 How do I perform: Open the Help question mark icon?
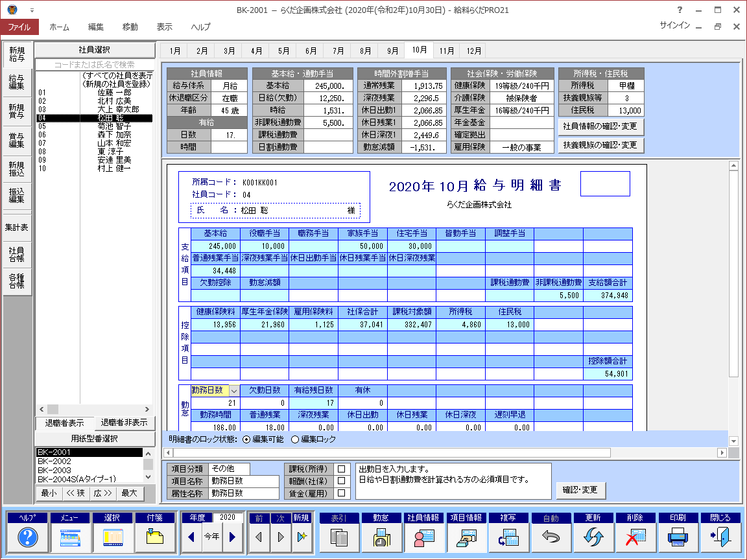[x=28, y=537]
